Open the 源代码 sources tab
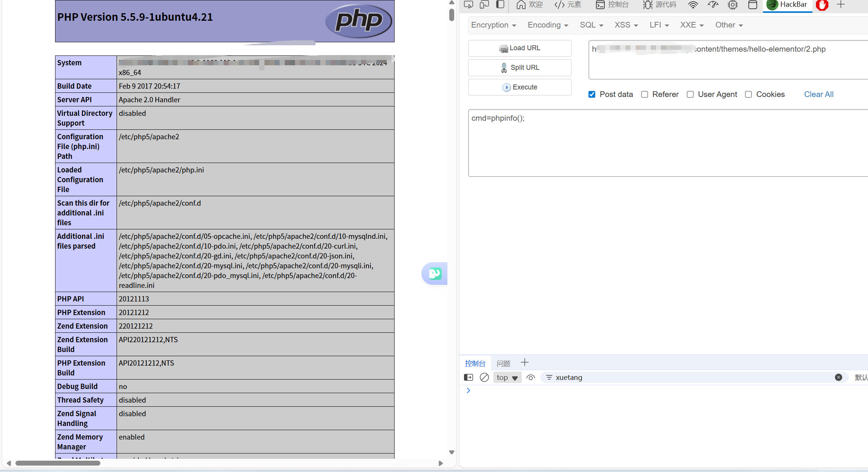 [x=660, y=5]
